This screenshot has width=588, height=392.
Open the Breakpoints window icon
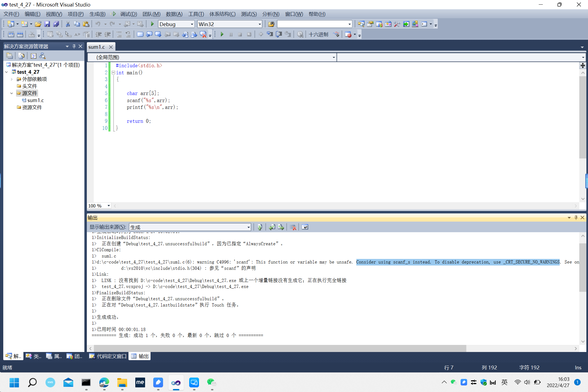click(x=348, y=35)
